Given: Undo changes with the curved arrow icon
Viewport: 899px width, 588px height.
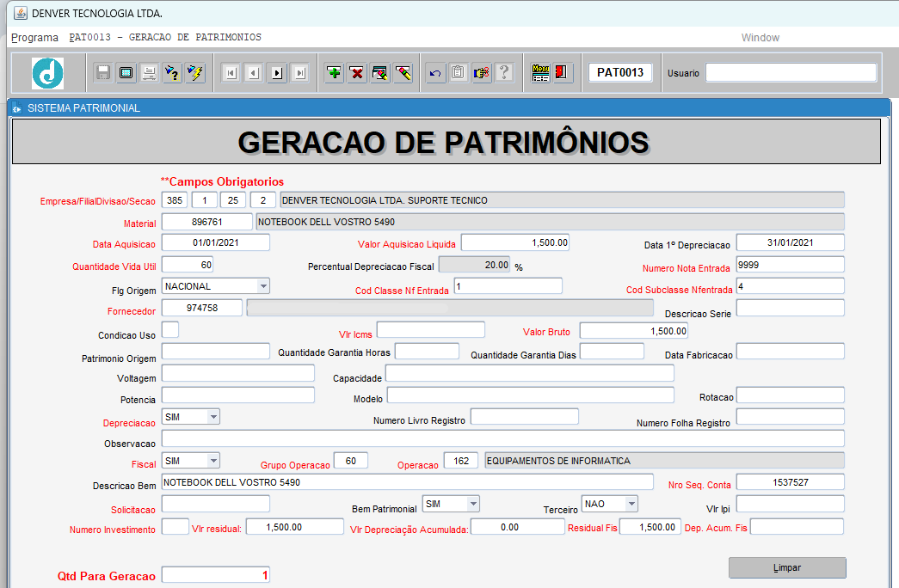Looking at the screenshot, I should coord(435,72).
